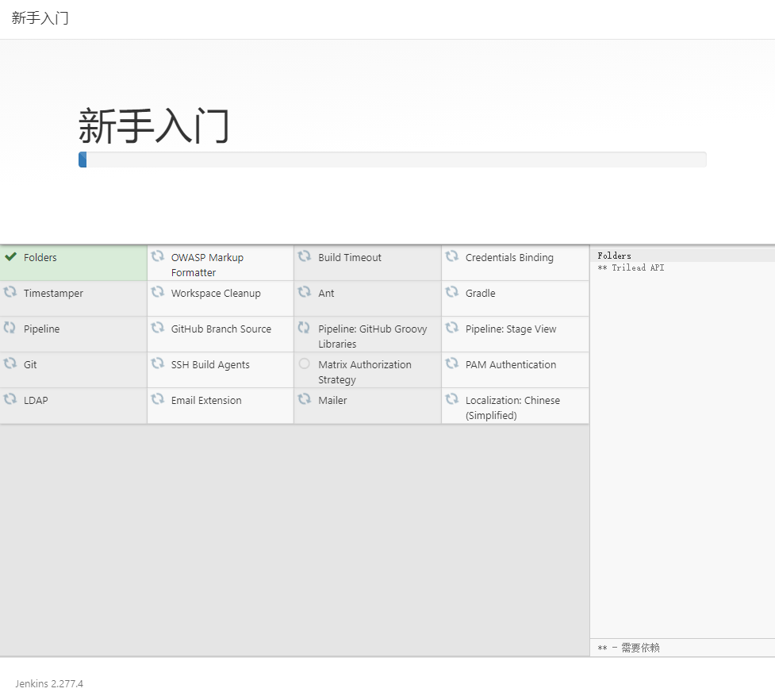Click the spinner icon beside Pipeline plugin

10,327
